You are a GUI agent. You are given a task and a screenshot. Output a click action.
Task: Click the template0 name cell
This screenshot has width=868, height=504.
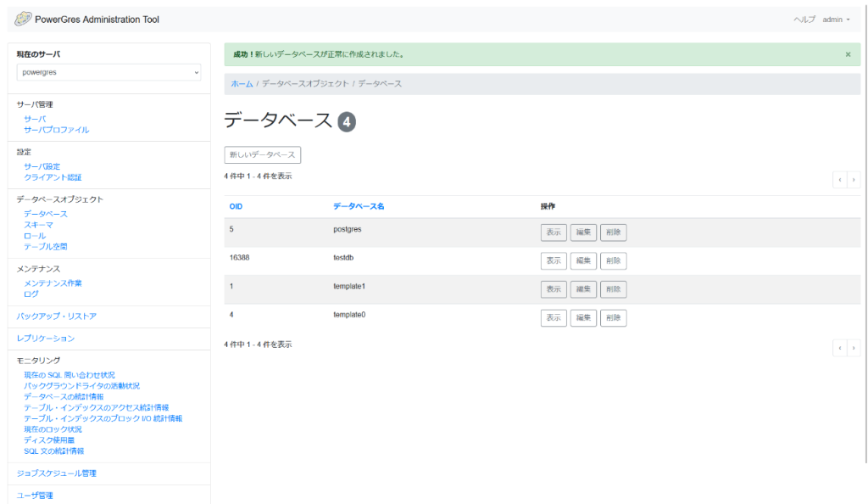pyautogui.click(x=349, y=315)
